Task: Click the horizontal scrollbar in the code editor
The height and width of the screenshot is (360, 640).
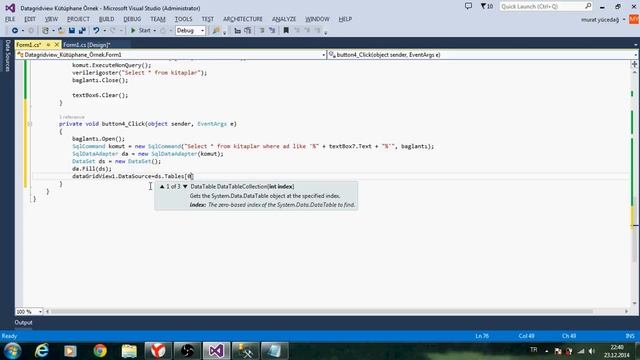Action: point(322,311)
